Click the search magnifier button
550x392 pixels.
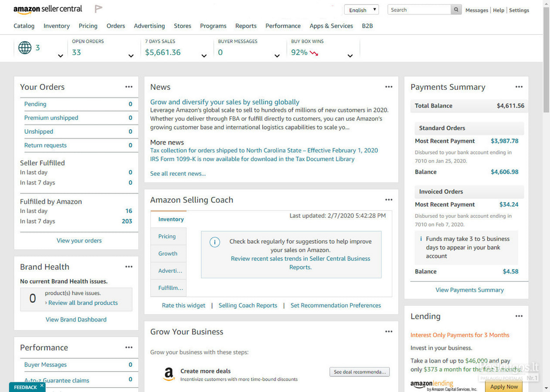pos(456,10)
